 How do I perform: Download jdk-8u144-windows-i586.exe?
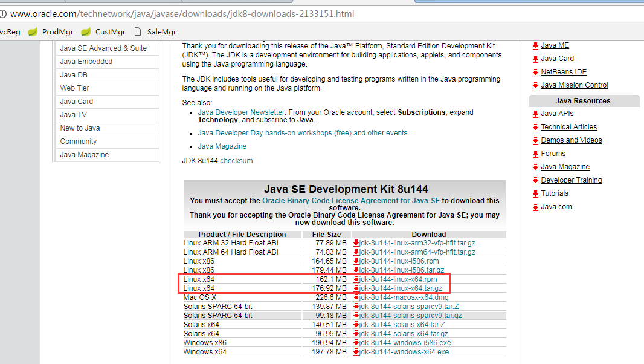pos(405,343)
